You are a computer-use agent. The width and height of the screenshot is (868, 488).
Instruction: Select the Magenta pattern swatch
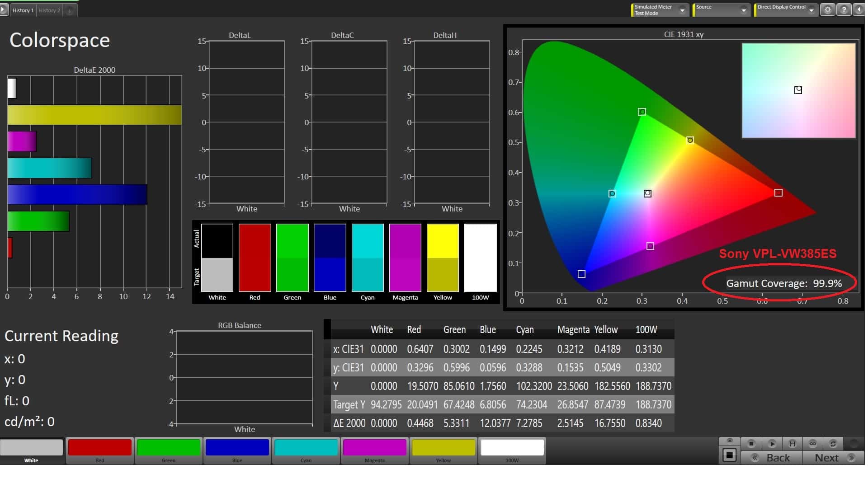375,451
